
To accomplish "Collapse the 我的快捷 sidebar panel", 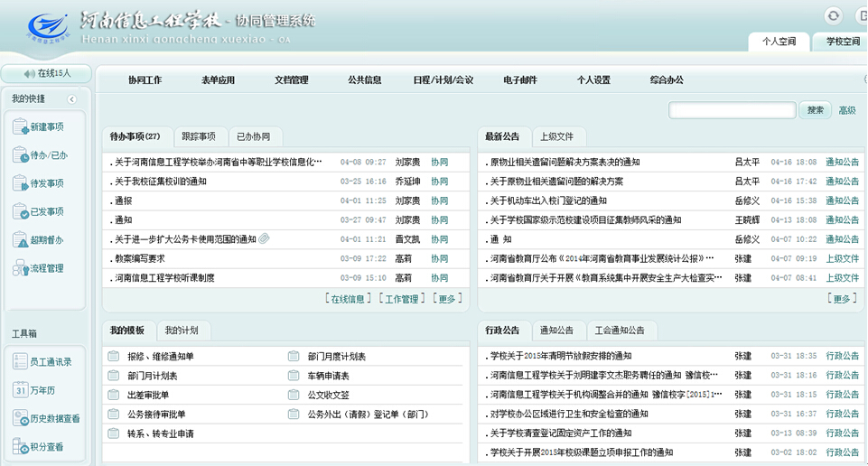I will [72, 98].
